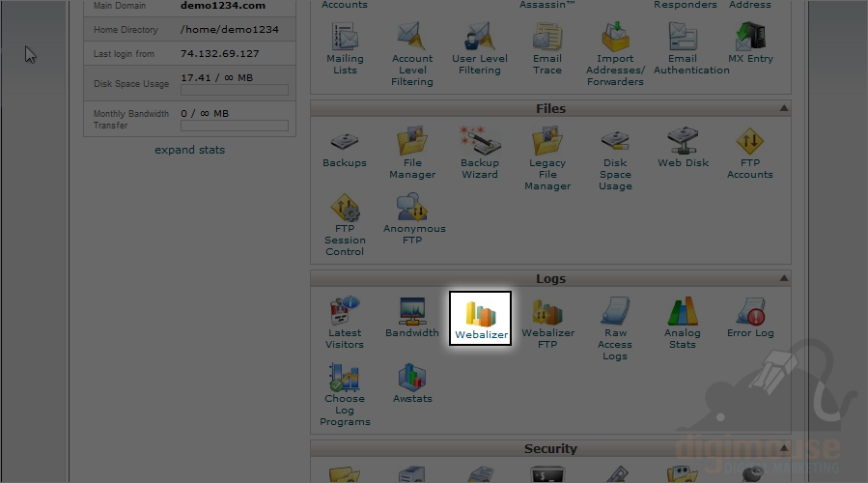Click the Logs section header
The width and height of the screenshot is (868, 483).
point(550,278)
